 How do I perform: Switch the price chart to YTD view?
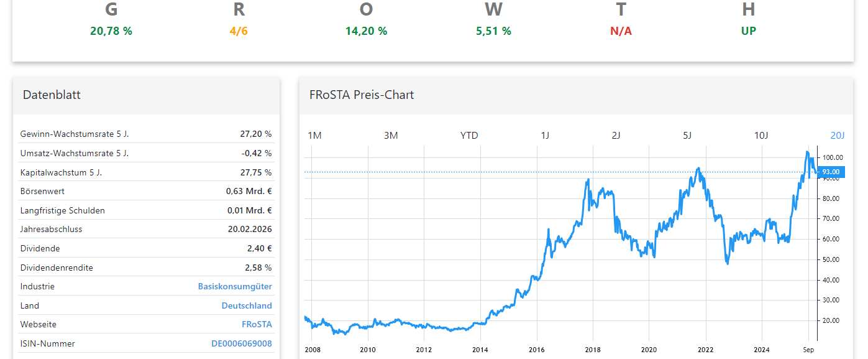pyautogui.click(x=470, y=134)
